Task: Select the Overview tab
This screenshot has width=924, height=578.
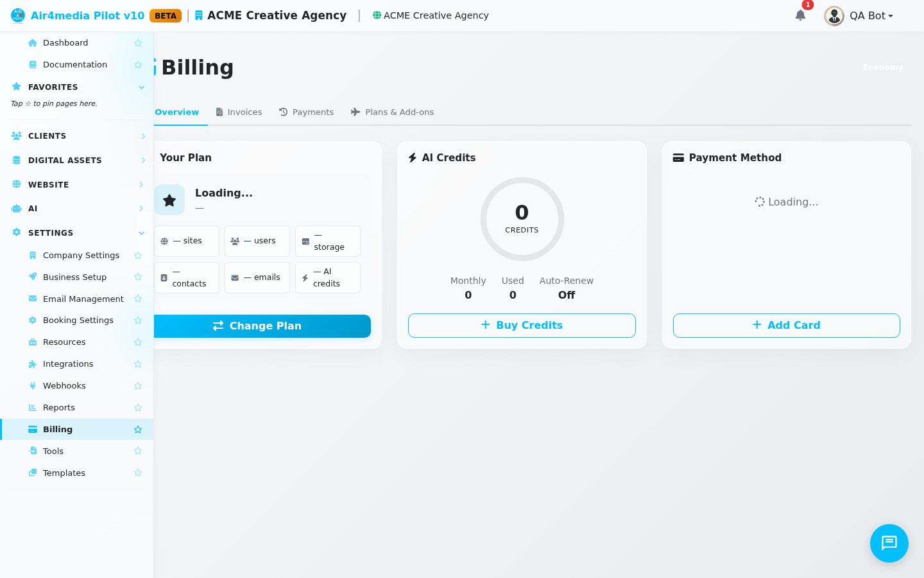Action: pos(177,112)
